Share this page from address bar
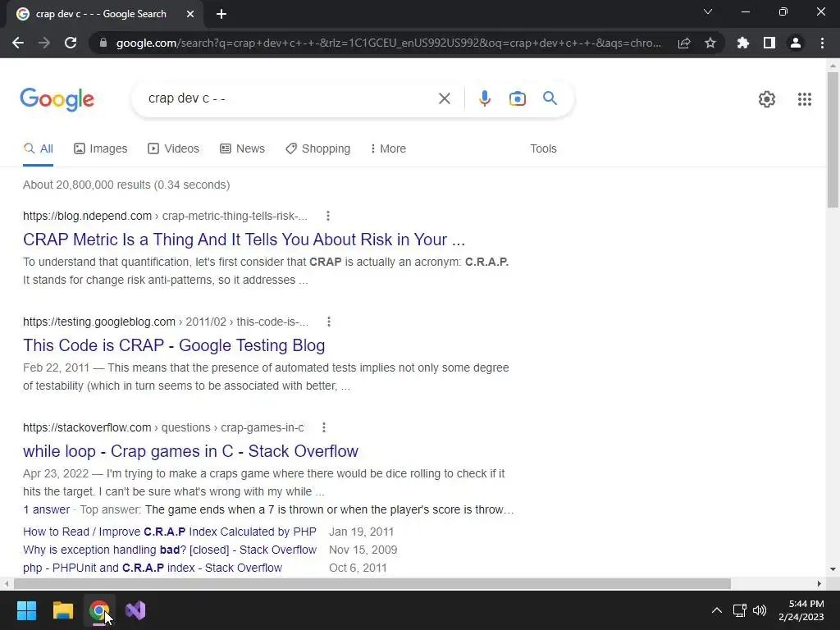Screen dimensions: 840x630 (684, 43)
